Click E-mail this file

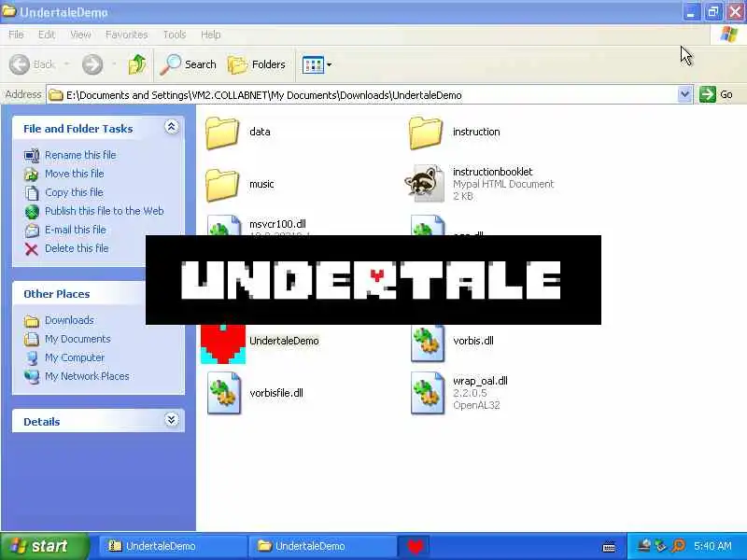pos(76,230)
